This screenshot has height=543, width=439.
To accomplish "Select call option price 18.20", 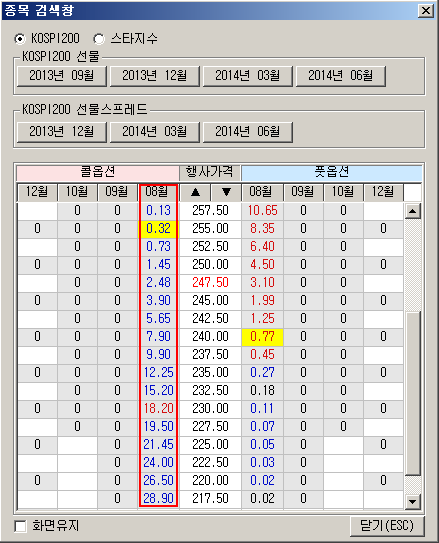I will 158,409.
